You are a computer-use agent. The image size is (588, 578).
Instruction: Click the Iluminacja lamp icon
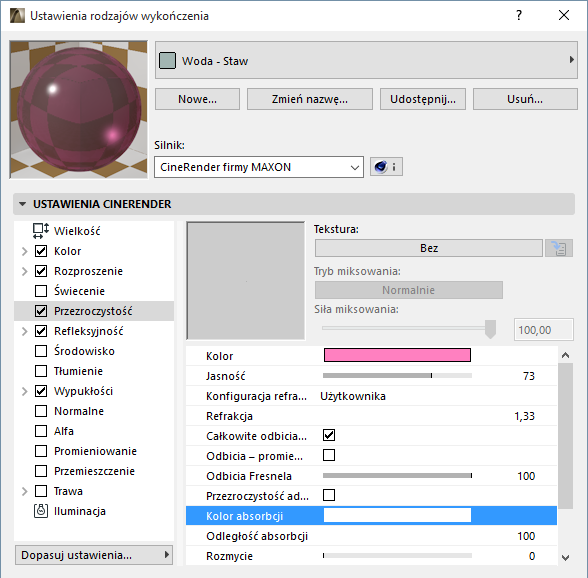coord(41,511)
